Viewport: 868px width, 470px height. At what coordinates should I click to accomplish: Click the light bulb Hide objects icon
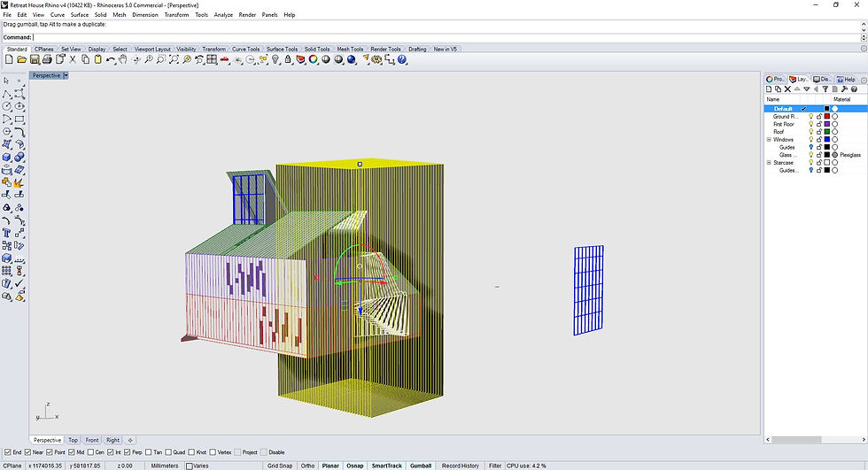tap(275, 59)
